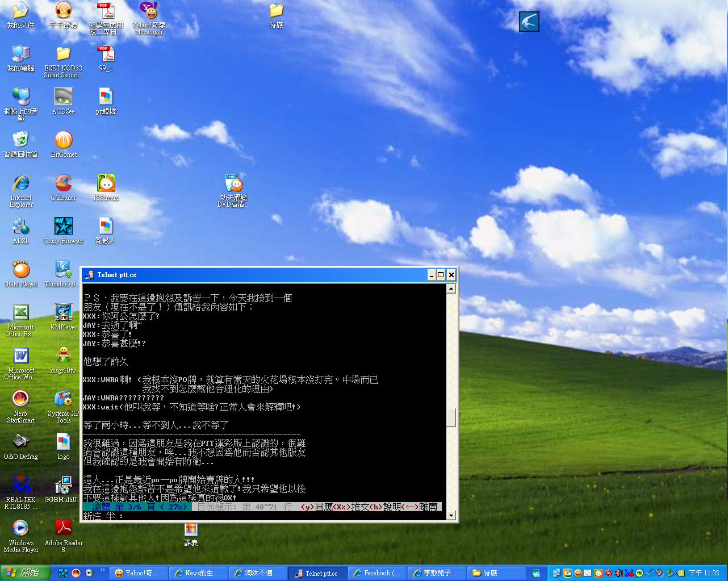Click the language bar indicator in the taskbar

(x=536, y=573)
